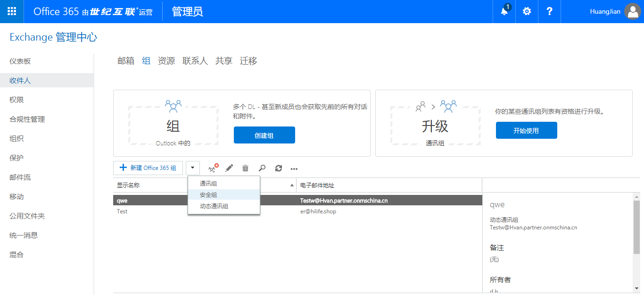Click the HuangJian user name
The width and height of the screenshot is (644, 295).
point(605,12)
